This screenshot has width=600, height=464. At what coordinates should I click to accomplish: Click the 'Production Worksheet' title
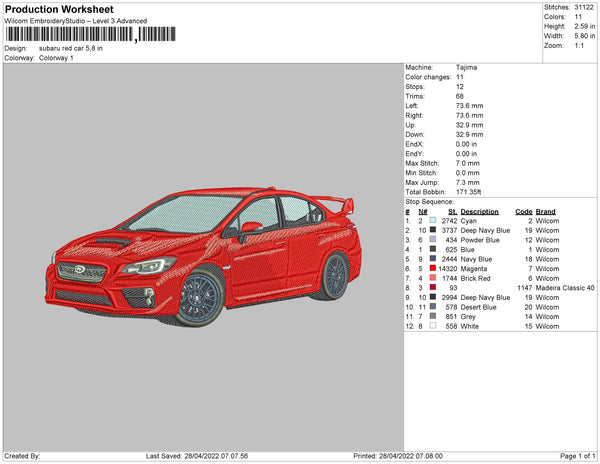click(59, 9)
